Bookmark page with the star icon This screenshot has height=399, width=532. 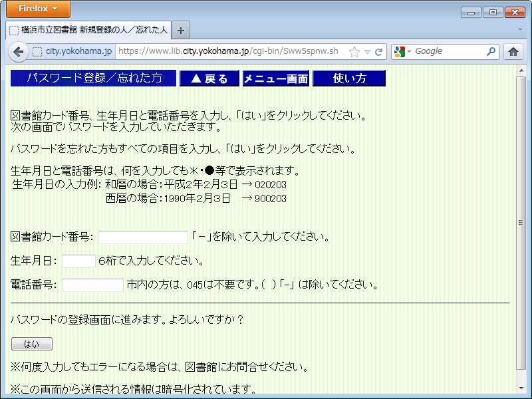click(x=354, y=51)
